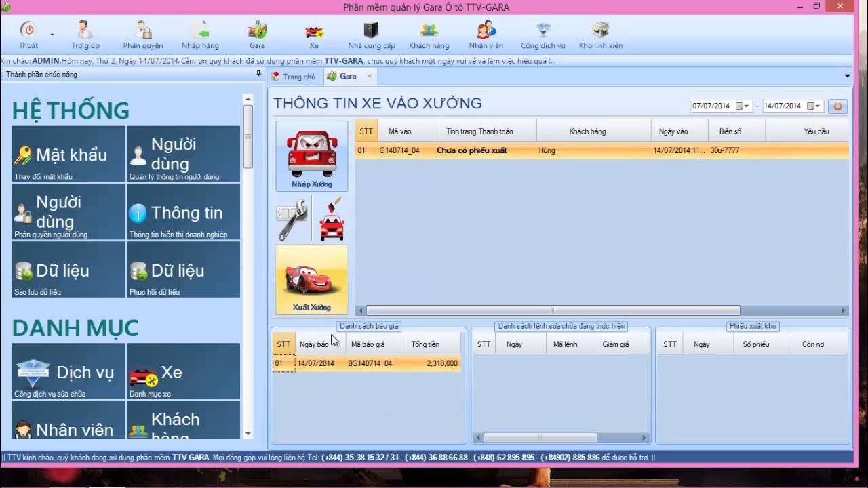
Task: Click the Xuất Xưởng car button
Action: (x=311, y=278)
